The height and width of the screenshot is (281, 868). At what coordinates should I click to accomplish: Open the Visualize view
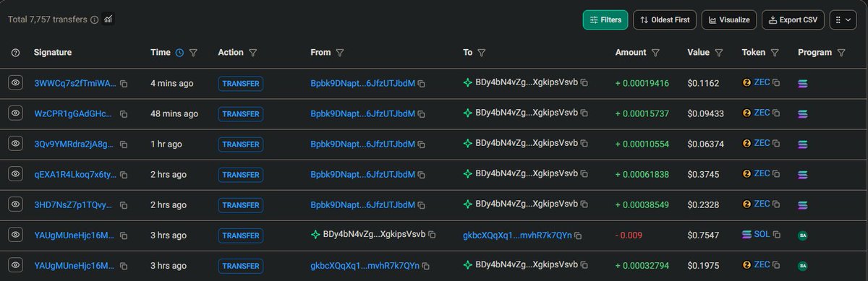coord(729,20)
